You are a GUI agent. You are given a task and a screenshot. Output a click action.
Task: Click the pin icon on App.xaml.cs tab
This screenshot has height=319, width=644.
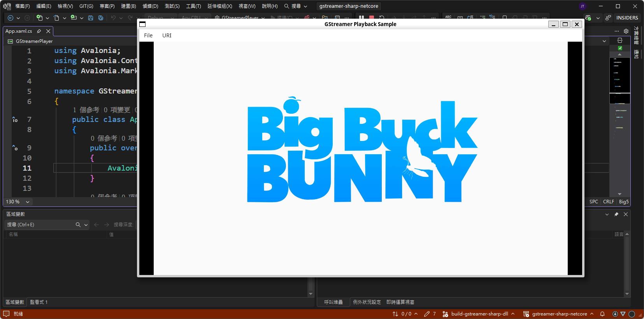click(39, 31)
